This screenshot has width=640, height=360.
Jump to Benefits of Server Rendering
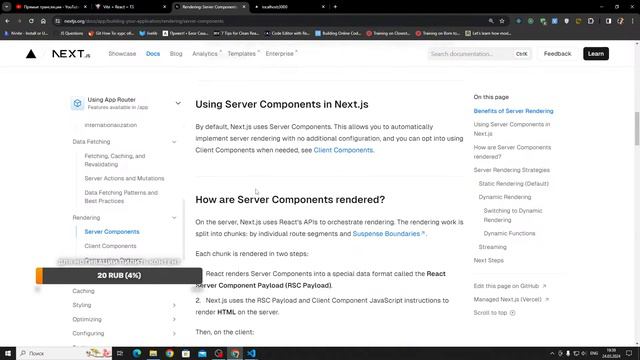pyautogui.click(x=513, y=111)
